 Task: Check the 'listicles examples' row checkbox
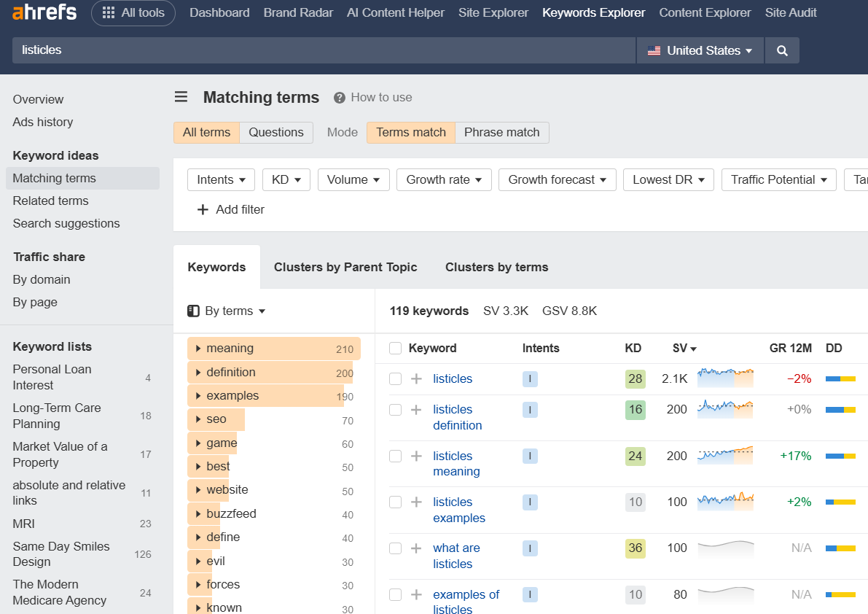tap(395, 502)
